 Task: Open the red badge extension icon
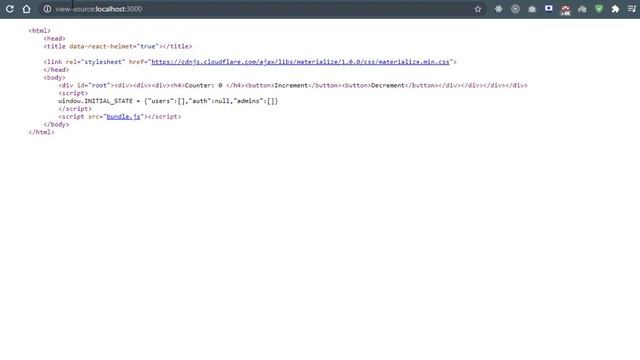tap(565, 10)
